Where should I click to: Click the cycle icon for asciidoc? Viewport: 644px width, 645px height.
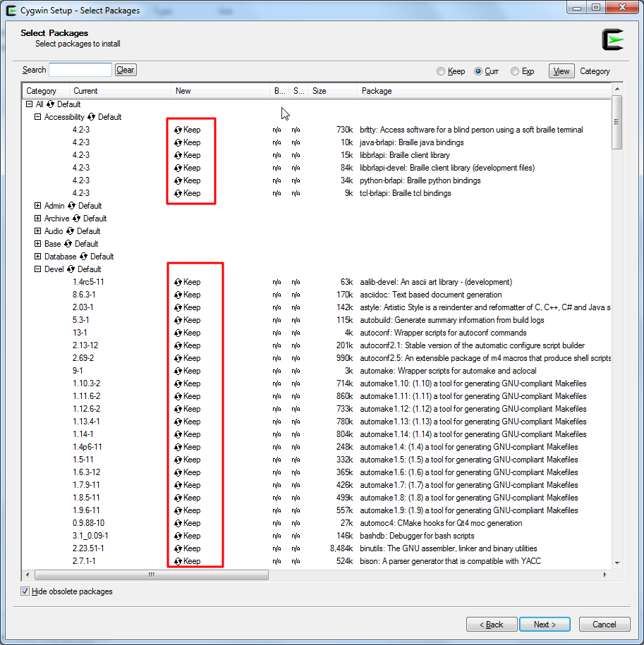click(x=178, y=295)
